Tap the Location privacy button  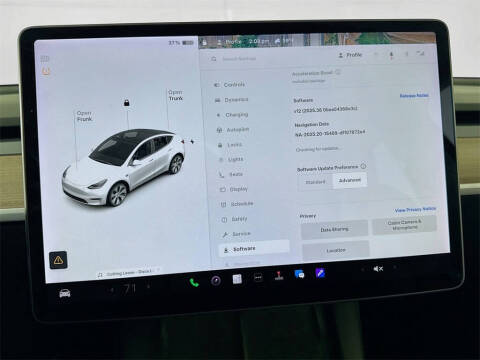(x=336, y=250)
